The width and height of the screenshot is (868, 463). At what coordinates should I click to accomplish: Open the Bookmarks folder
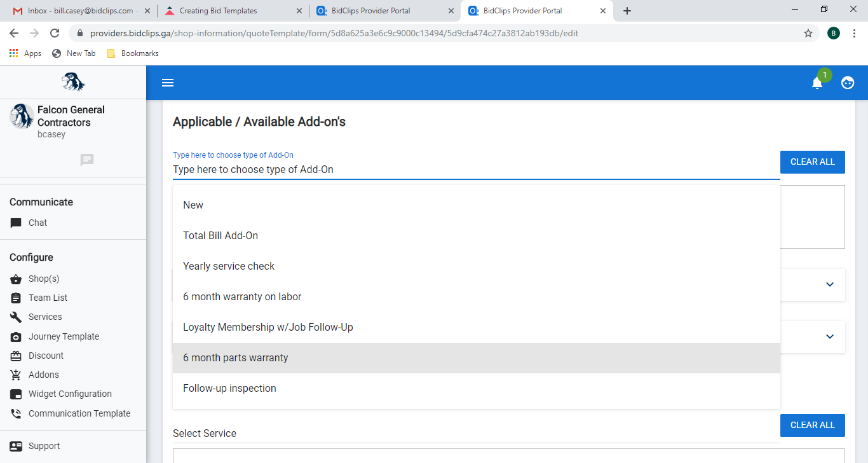[x=133, y=53]
